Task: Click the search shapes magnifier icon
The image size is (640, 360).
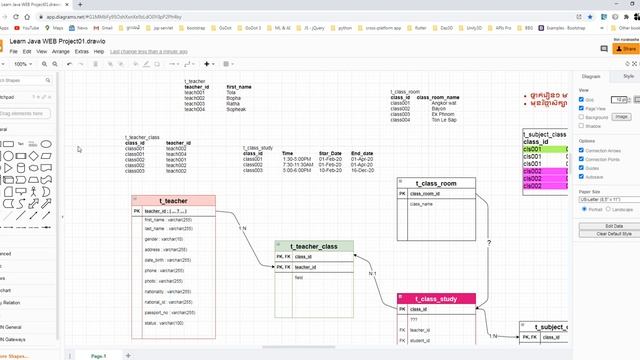Action: tap(48, 80)
